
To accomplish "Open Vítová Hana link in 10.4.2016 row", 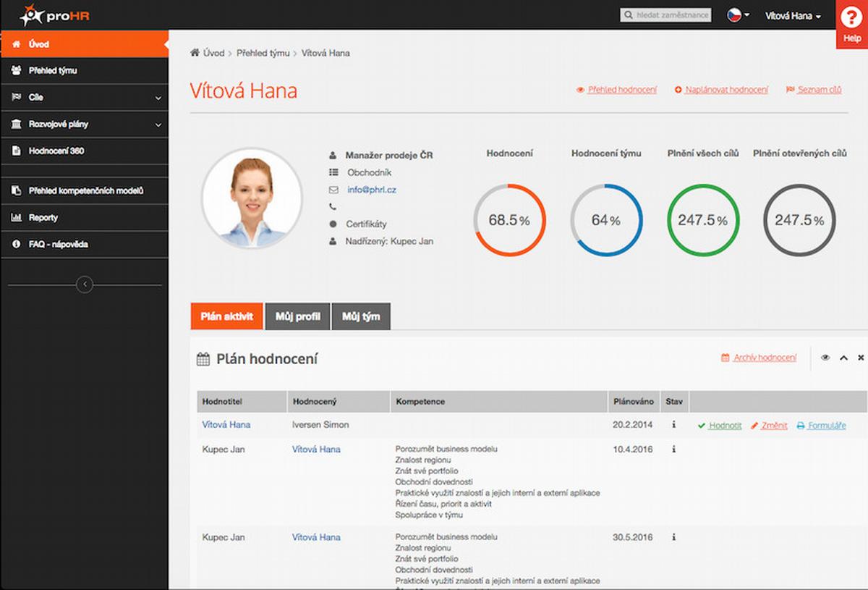I will click(x=316, y=450).
